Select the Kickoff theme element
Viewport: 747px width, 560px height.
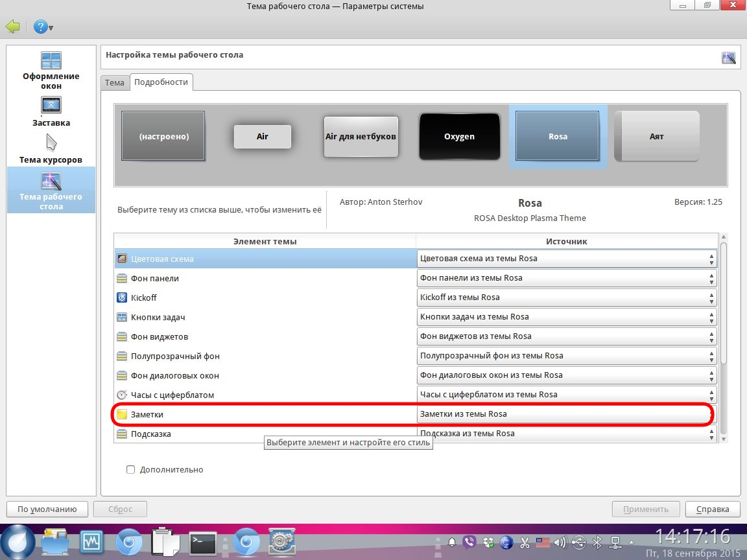pos(265,297)
